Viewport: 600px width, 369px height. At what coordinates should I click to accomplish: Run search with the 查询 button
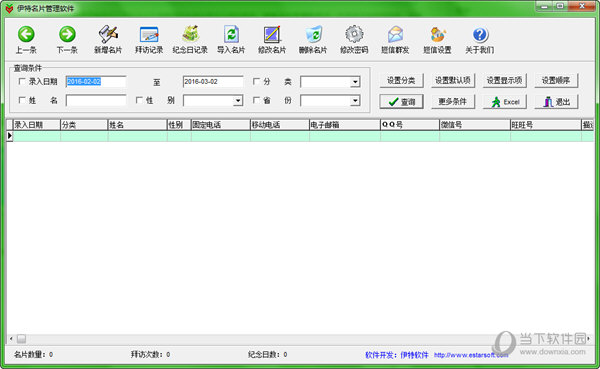[x=401, y=102]
